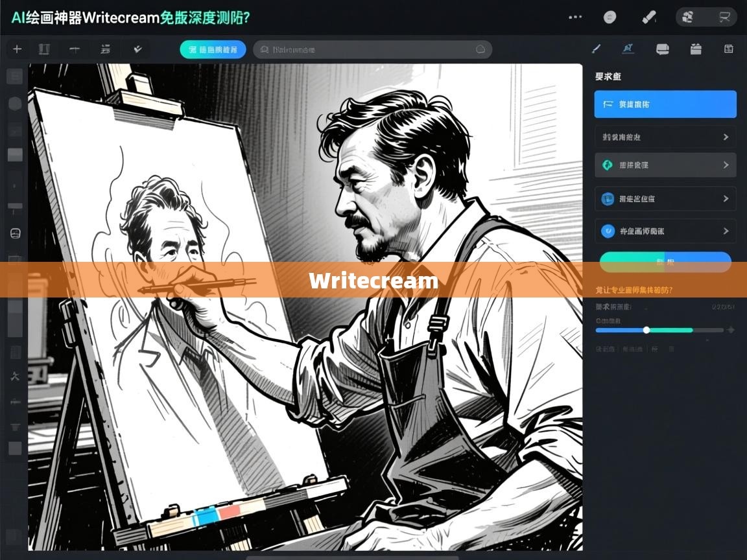The height and width of the screenshot is (560, 747).
Task: Toggle the left side of header pill switch
Action: point(689,17)
